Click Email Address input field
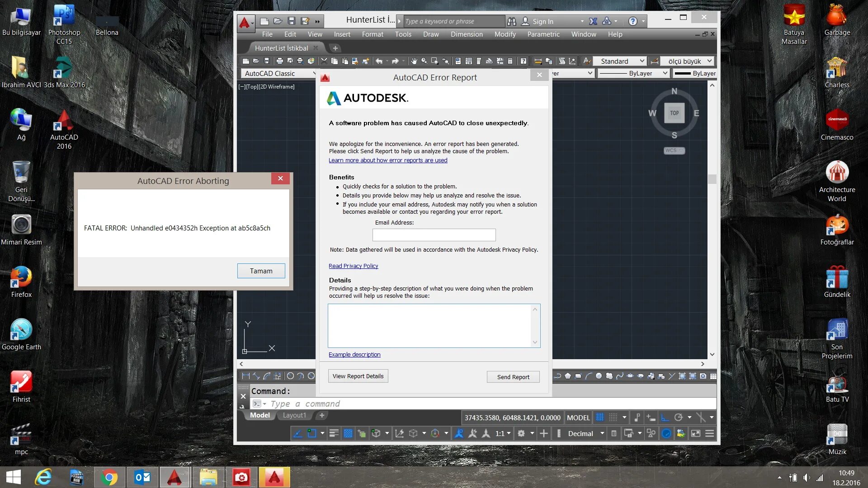Viewport: 868px width, 488px height. [x=434, y=234]
